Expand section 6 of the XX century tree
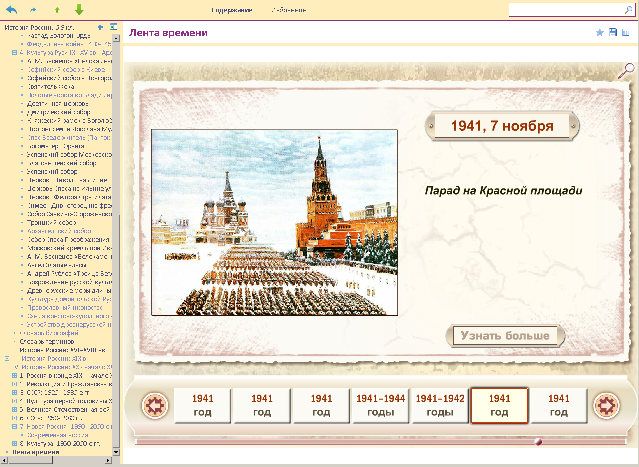Image resolution: width=639 pixels, height=467 pixels. pos(15,418)
